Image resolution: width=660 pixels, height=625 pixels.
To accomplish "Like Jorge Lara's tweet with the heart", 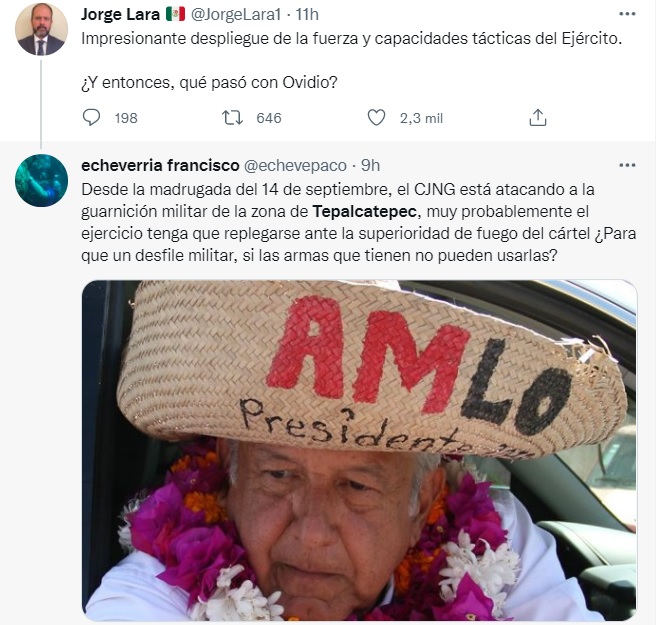I will [x=376, y=117].
